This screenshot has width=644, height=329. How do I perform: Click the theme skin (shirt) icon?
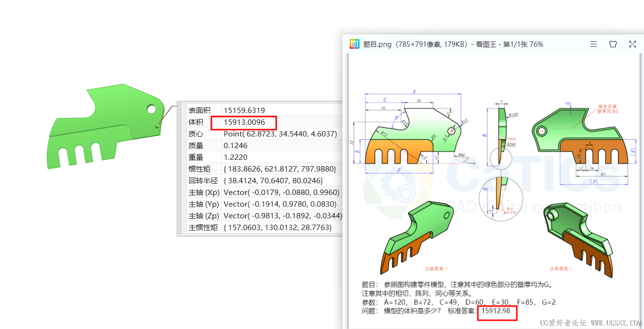(613, 44)
